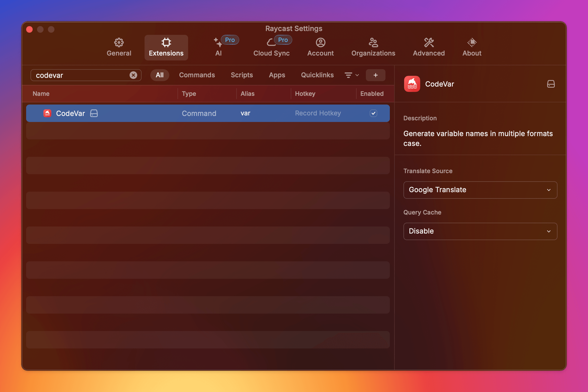Open the About tab
Viewport: 588px width, 392px height.
472,47
